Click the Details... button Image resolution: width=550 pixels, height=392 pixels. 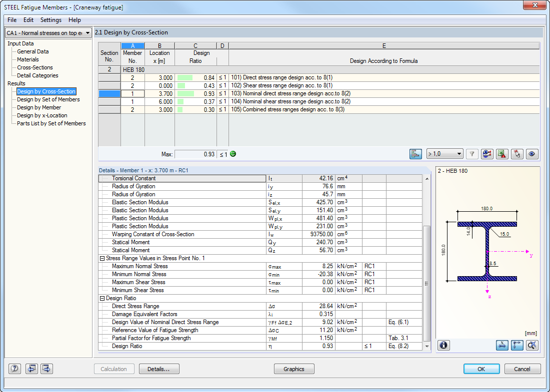[x=159, y=369]
